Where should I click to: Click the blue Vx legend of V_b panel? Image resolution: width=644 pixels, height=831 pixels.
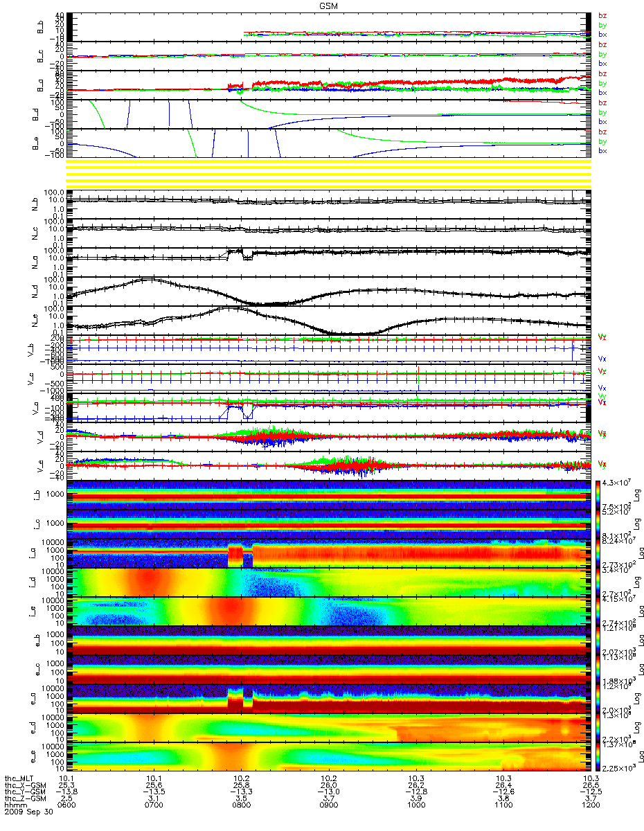[602, 359]
